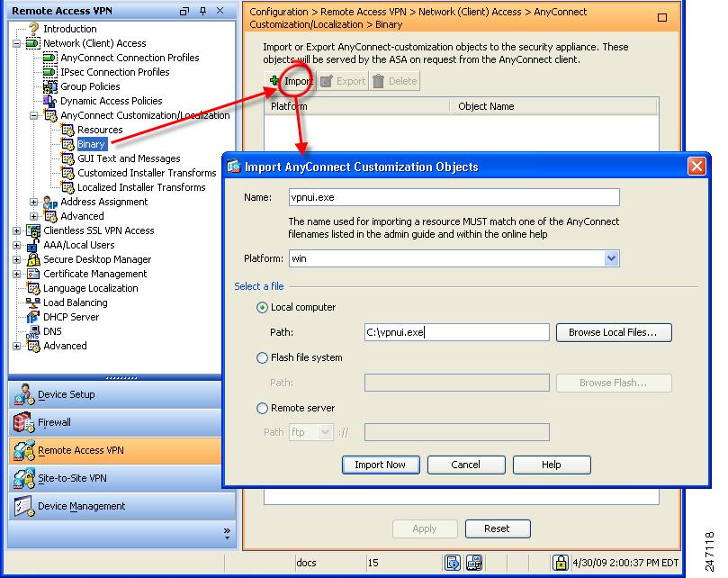The image size is (728, 578).
Task: Click the DNS icon
Action: 33,331
